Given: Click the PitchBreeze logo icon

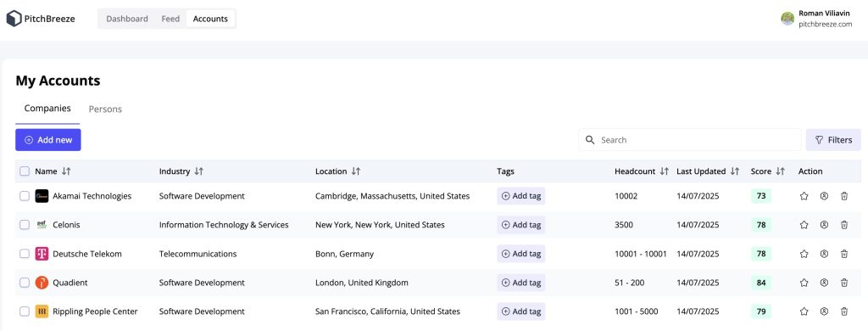Looking at the screenshot, I should [14, 19].
